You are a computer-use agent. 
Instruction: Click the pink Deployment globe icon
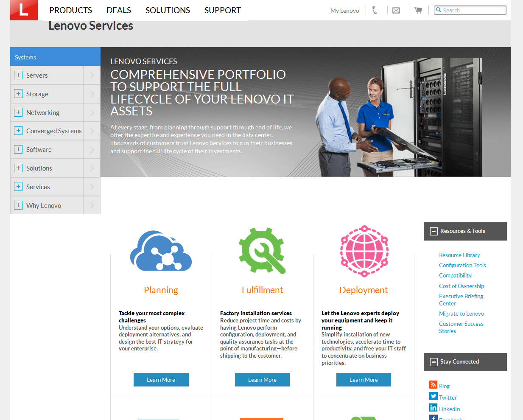[364, 251]
